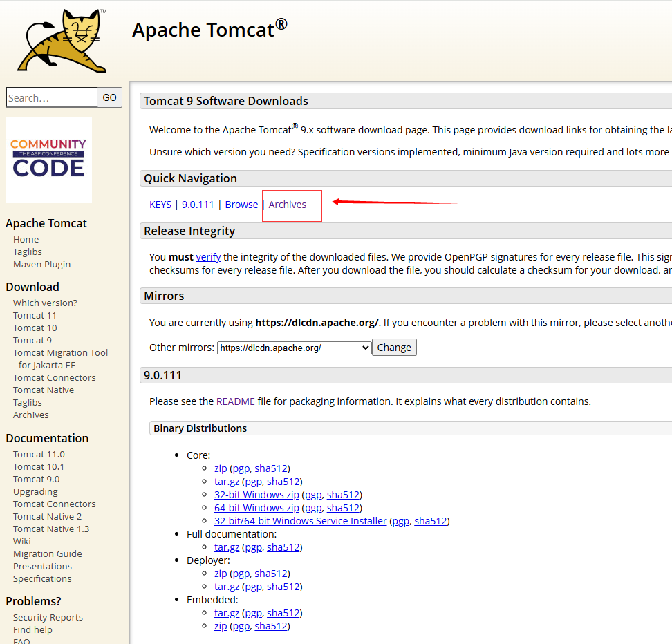The height and width of the screenshot is (644, 672).
Task: Download the 32-bit/64-bit Windows Service Installer
Action: tap(301, 521)
